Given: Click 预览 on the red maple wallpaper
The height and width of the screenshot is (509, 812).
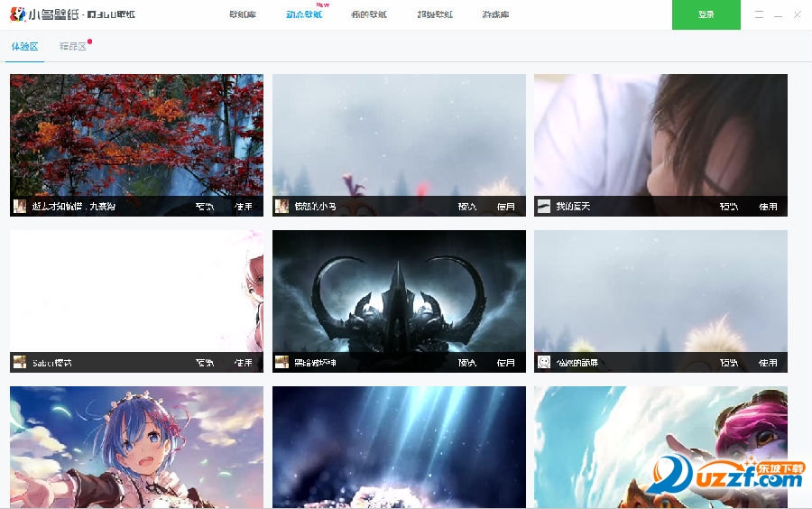Looking at the screenshot, I should tap(205, 207).
